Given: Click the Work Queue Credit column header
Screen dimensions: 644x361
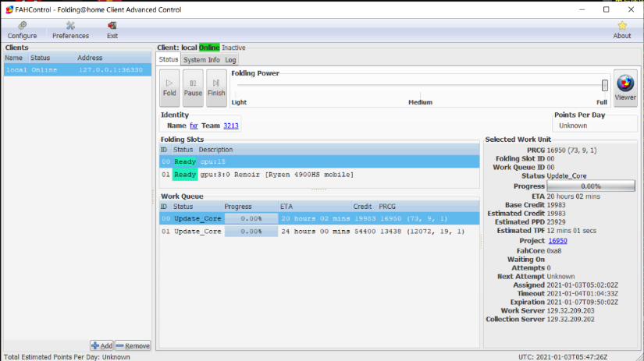Looking at the screenshot, I should click(364, 207).
